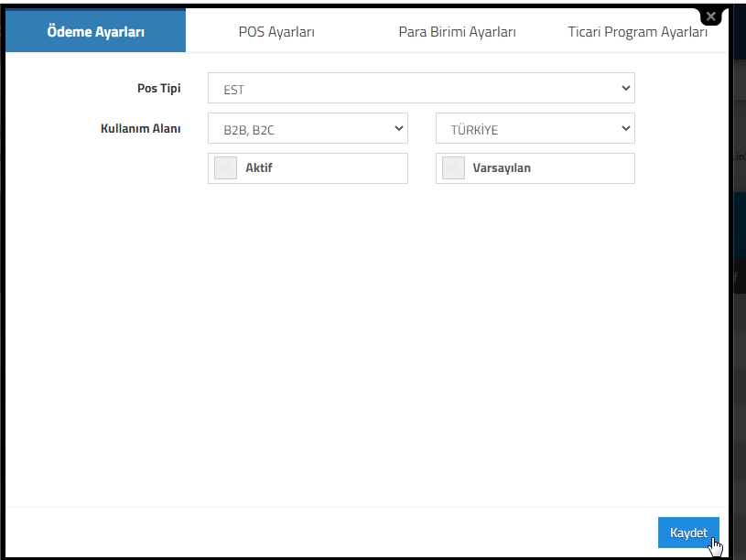Screen dimensions: 746x560
Task: Enable the Aktif checkbox
Action: [225, 168]
